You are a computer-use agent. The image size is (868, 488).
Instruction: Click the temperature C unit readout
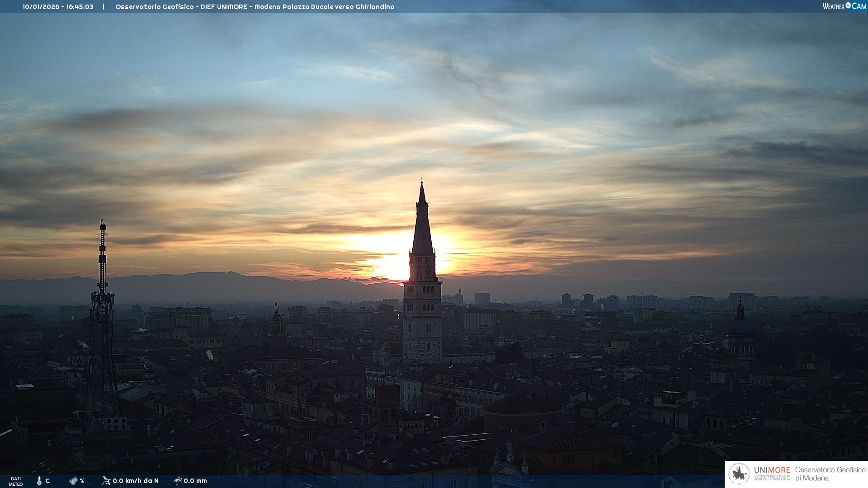(x=47, y=481)
